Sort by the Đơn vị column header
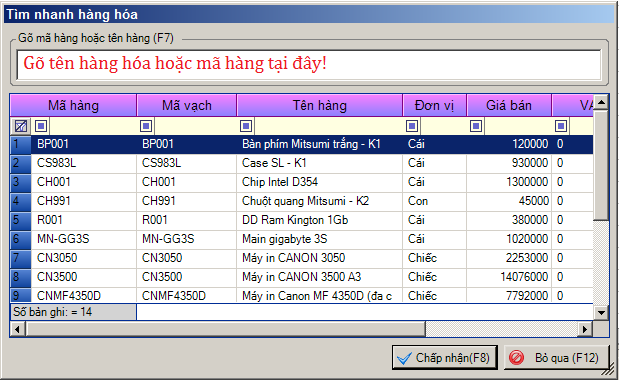Screen dimensions: 619x380 point(435,105)
